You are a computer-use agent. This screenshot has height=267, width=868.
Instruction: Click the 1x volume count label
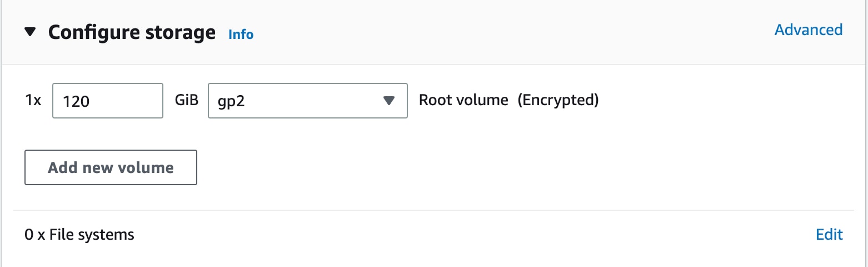(x=33, y=101)
